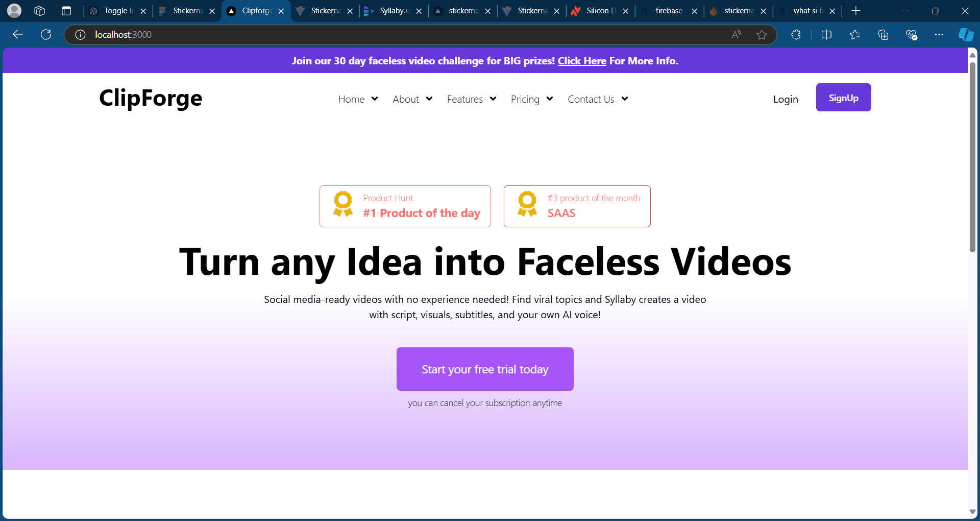Click 'you can cancel your subscription anytime' text
The width and height of the screenshot is (980, 521).
tap(485, 403)
